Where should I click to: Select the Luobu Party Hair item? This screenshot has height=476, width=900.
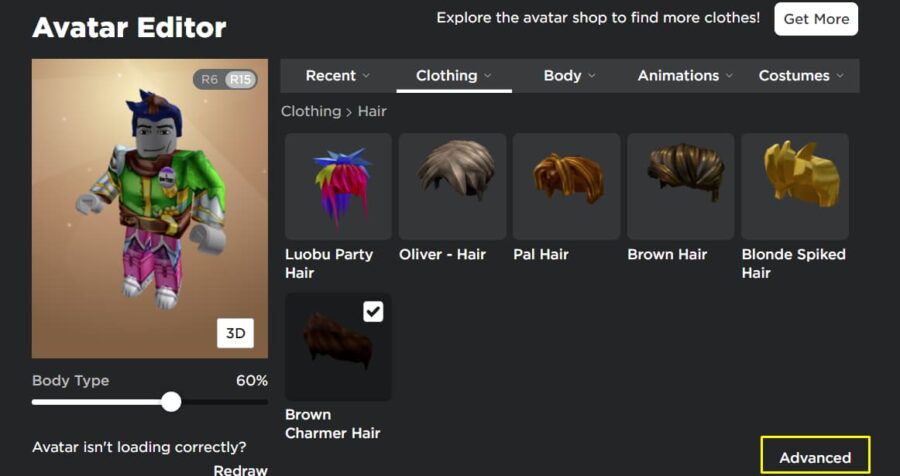pos(338,187)
